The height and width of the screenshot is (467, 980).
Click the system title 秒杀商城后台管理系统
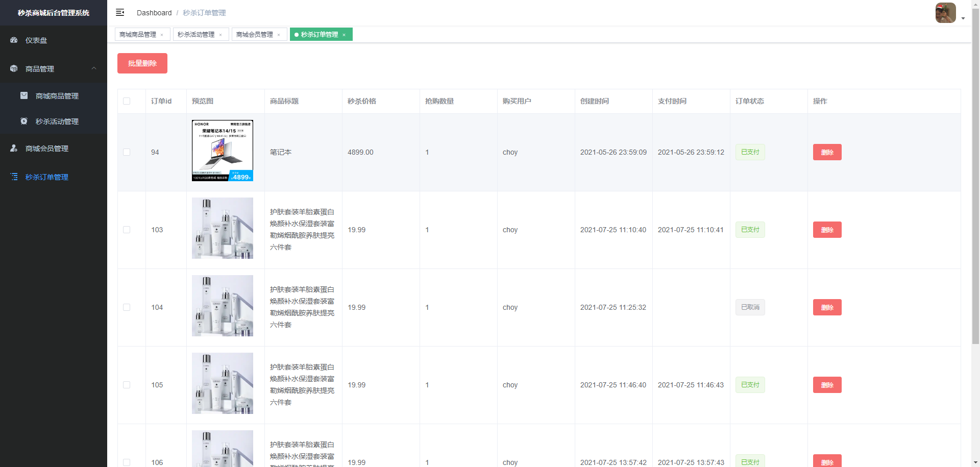pos(54,13)
